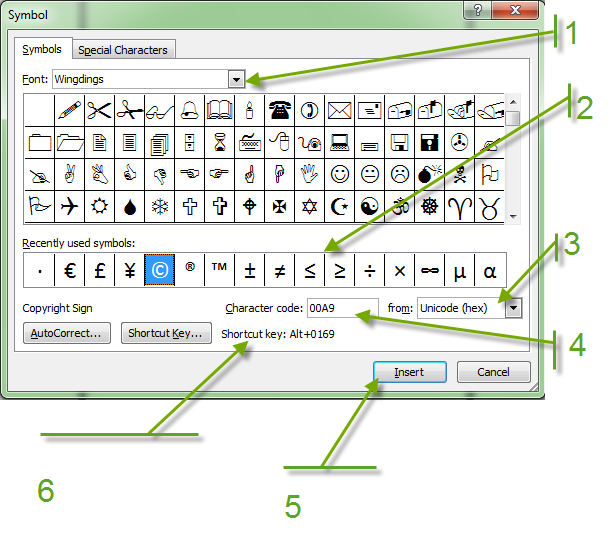Click the Insert button
Image resolution: width=612 pixels, height=542 pixels.
tap(409, 372)
